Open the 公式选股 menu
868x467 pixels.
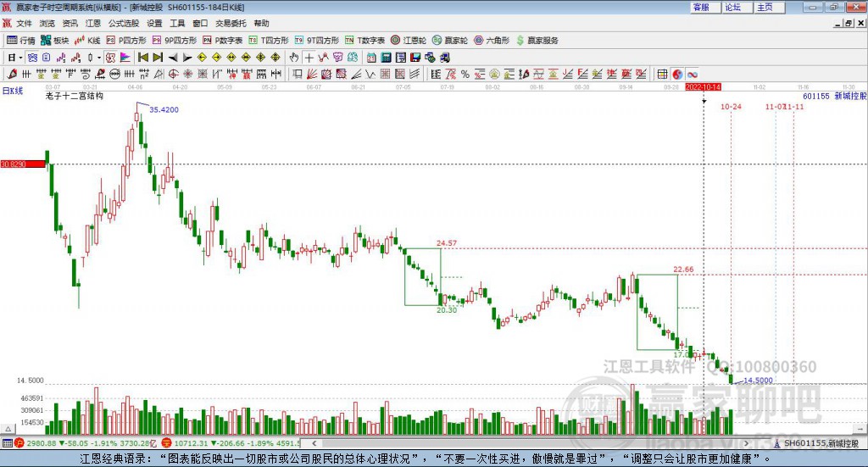(x=124, y=23)
